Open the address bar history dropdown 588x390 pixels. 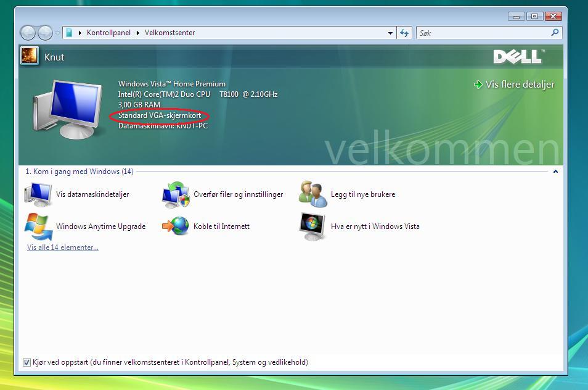click(390, 33)
